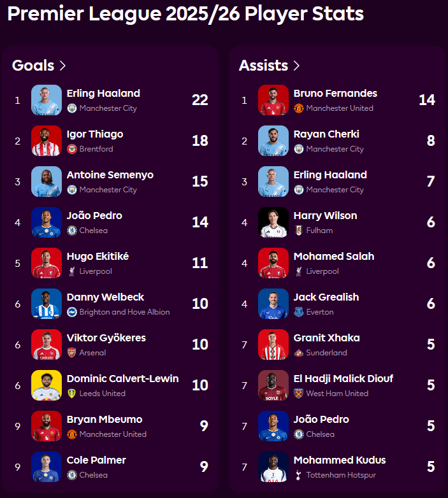Click Mohamed Salah's player photo

(x=273, y=263)
